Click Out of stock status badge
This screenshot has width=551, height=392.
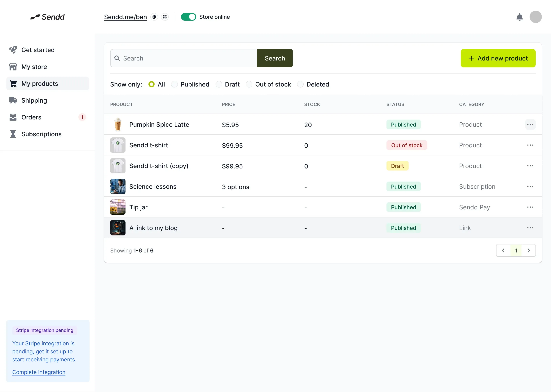[407, 145]
